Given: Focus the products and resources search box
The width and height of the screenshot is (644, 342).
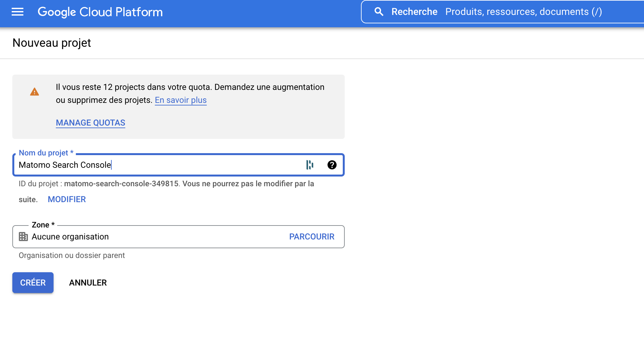Looking at the screenshot, I should pos(523,12).
